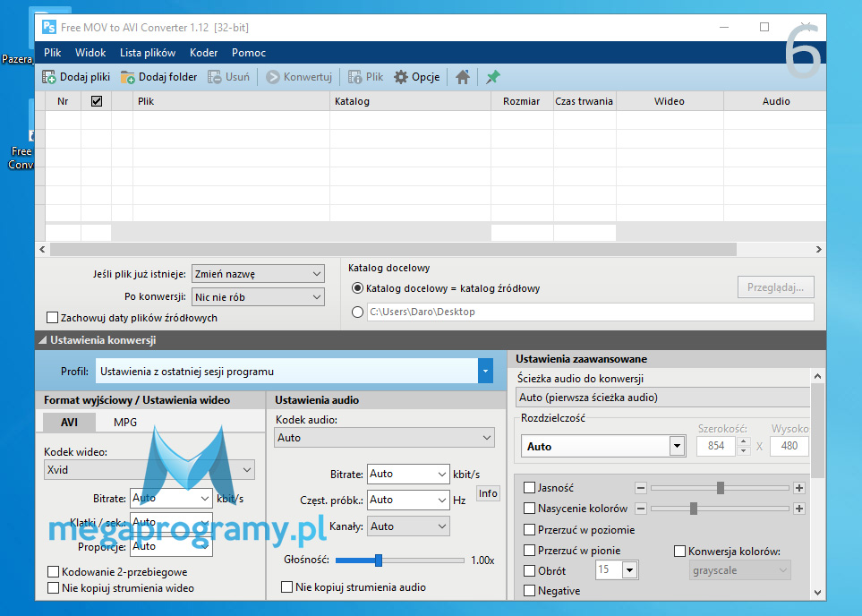Click the home icon in toolbar
The image size is (862, 616).
(x=463, y=77)
